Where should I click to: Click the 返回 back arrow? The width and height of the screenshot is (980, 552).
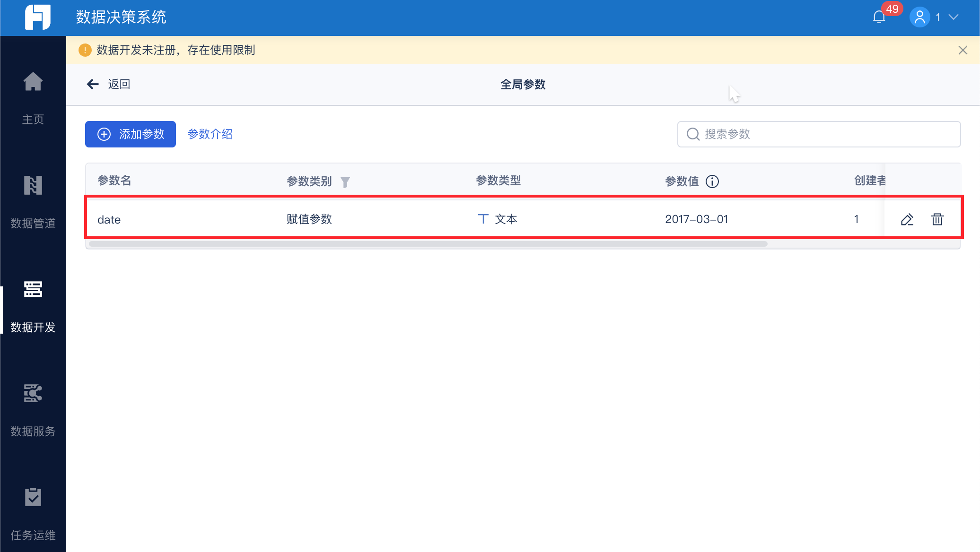click(x=93, y=84)
